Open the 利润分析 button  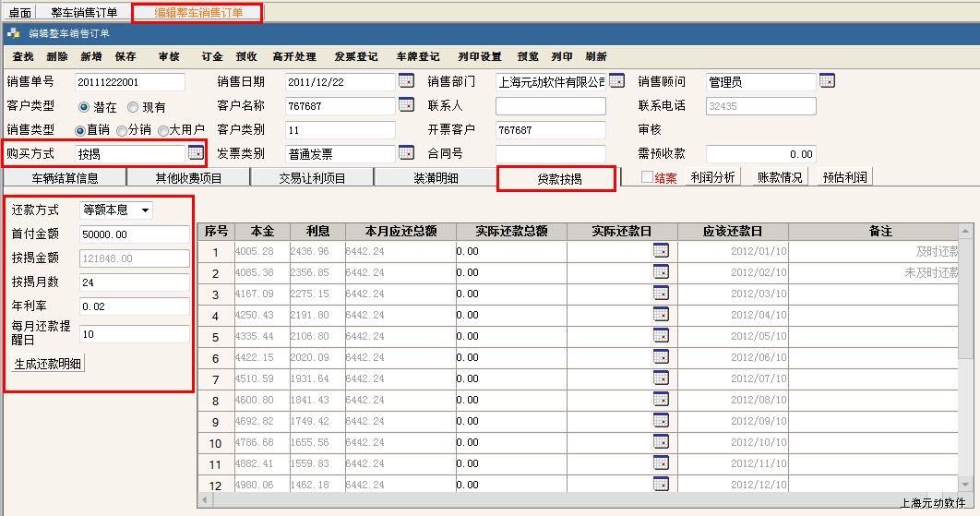point(712,177)
